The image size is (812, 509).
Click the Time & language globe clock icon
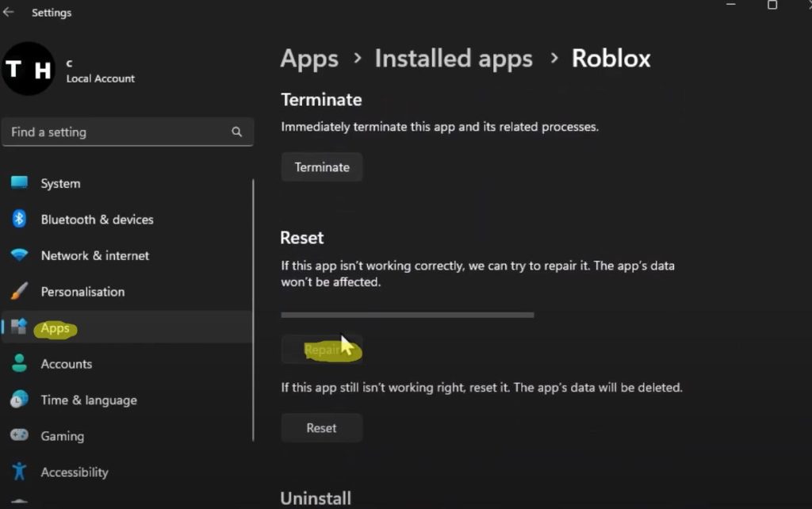coord(19,400)
